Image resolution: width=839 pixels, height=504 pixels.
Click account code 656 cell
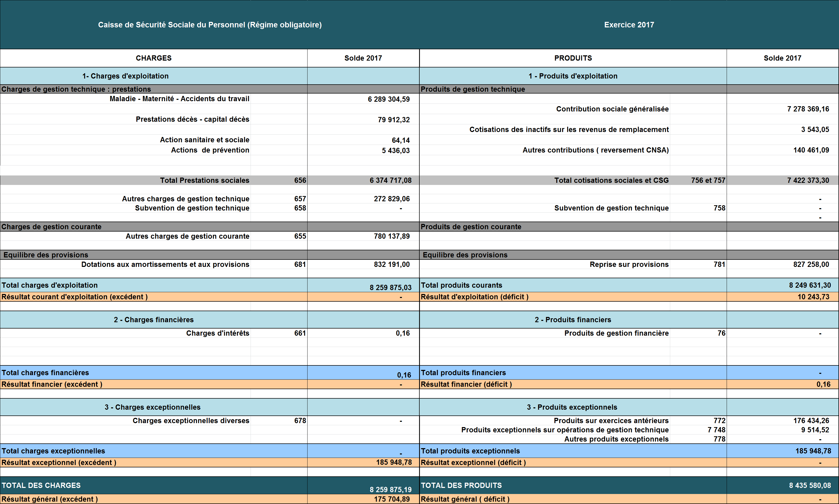point(300,180)
